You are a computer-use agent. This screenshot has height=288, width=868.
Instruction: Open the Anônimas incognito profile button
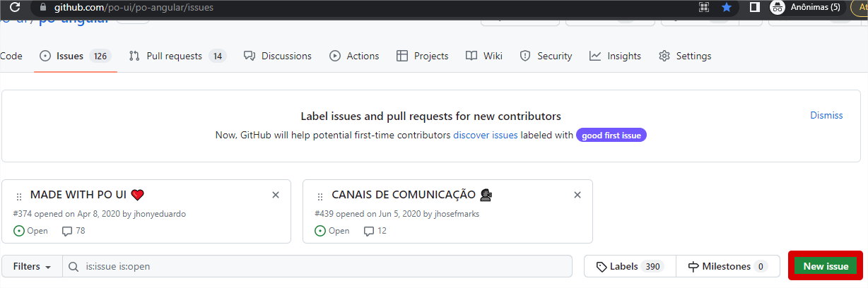[x=807, y=7]
